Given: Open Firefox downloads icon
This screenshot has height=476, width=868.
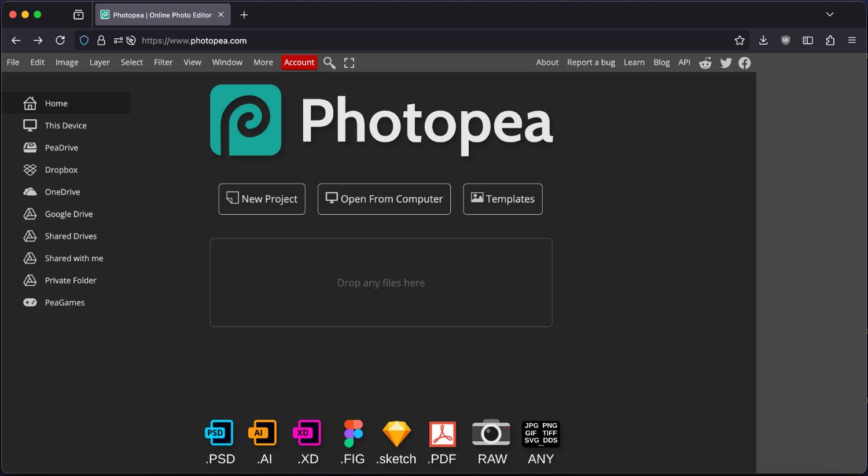Looking at the screenshot, I should point(763,40).
